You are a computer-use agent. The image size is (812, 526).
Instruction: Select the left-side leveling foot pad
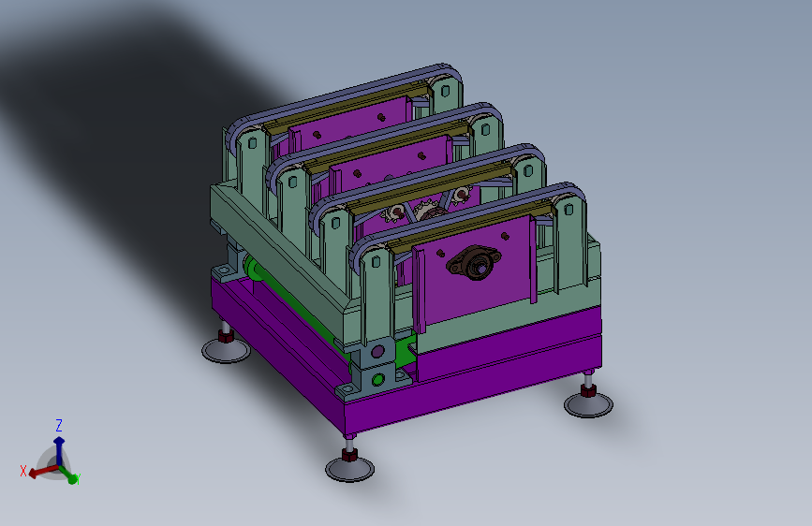click(x=226, y=351)
